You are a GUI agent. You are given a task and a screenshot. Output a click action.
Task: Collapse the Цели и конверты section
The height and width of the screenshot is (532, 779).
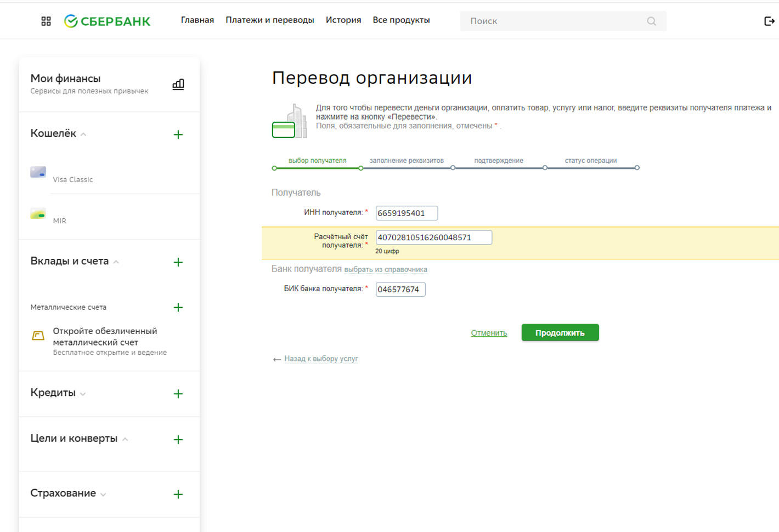125,439
